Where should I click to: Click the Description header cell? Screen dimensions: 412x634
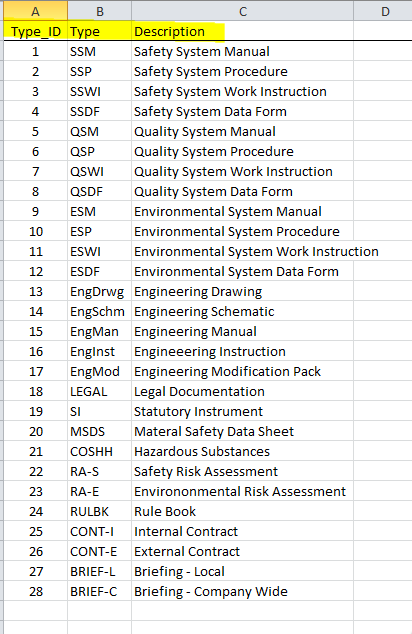(243, 31)
